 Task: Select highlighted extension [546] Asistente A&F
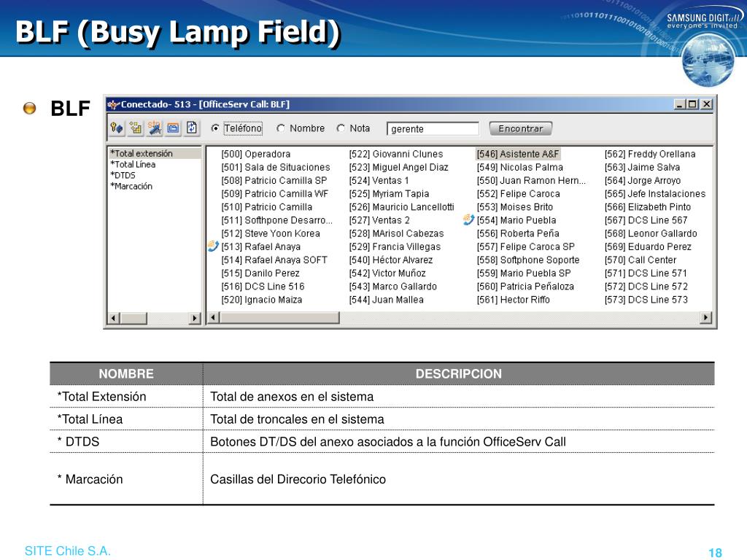[518, 154]
